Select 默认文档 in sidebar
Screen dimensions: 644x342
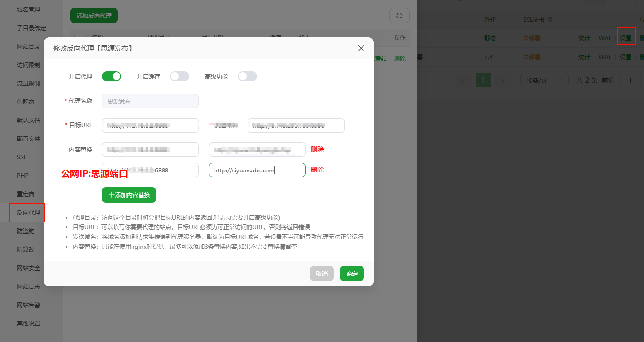click(x=29, y=120)
